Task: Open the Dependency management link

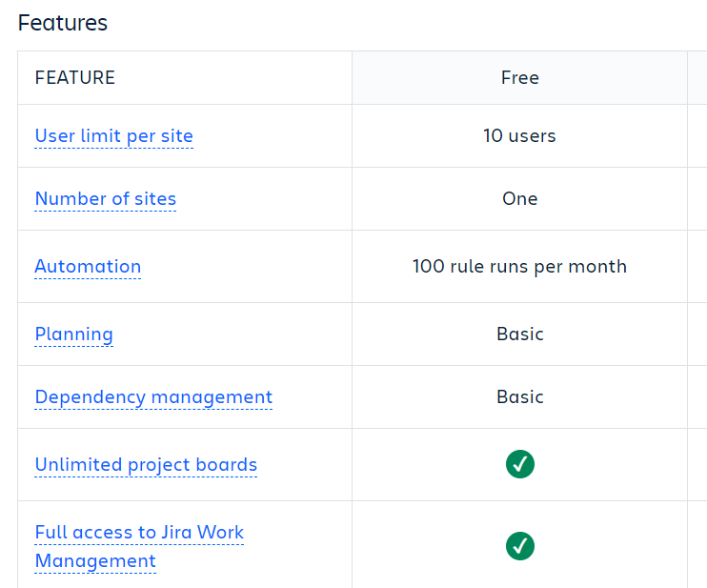Action: 153,397
